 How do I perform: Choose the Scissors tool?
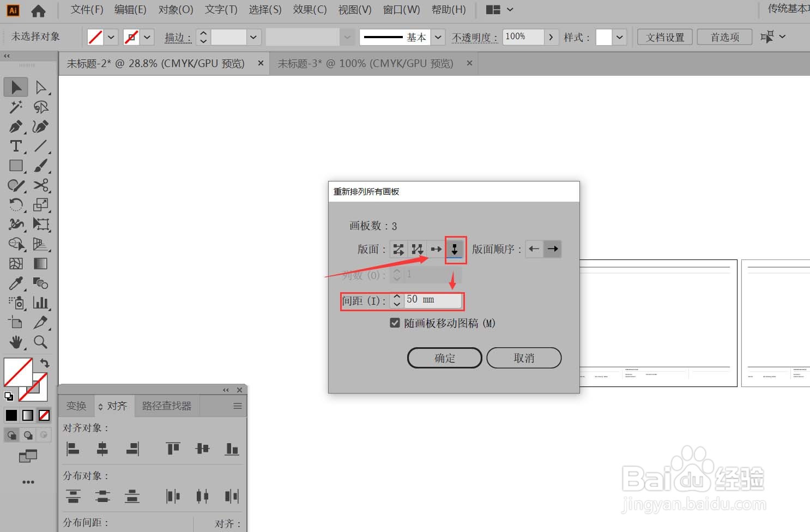[x=40, y=185]
